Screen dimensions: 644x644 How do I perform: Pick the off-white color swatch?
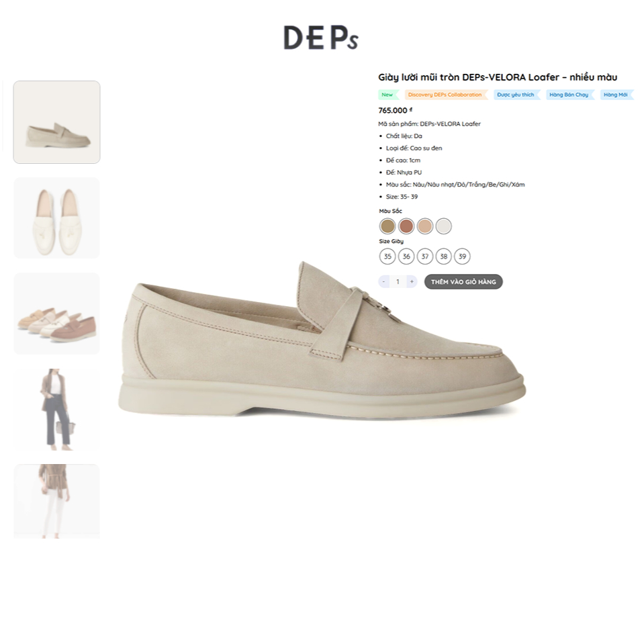(x=444, y=226)
